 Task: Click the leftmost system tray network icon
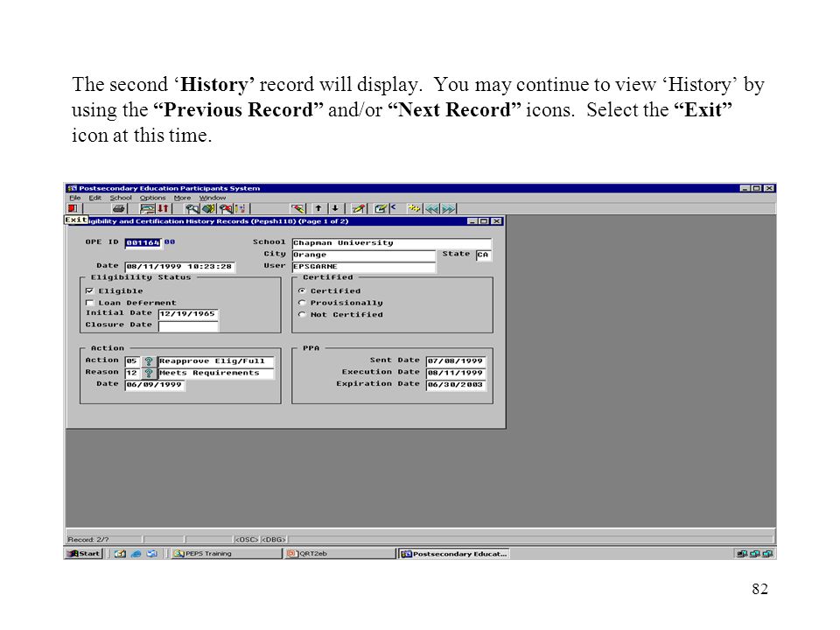pos(742,553)
